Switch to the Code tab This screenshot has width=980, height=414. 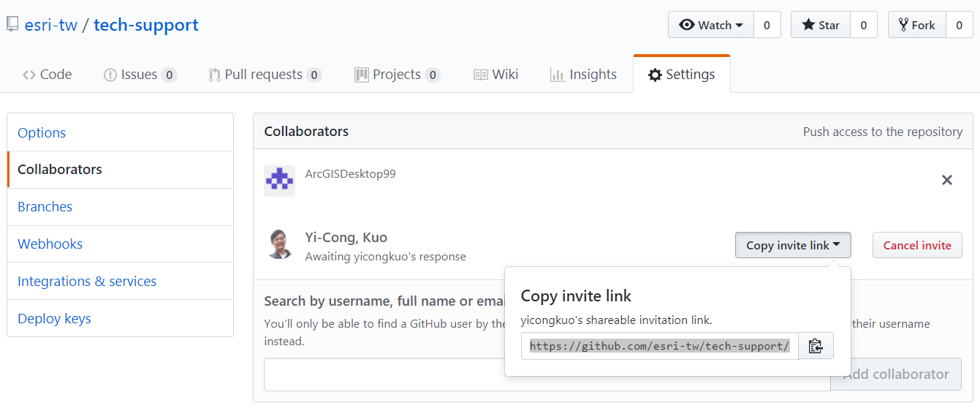tap(48, 75)
